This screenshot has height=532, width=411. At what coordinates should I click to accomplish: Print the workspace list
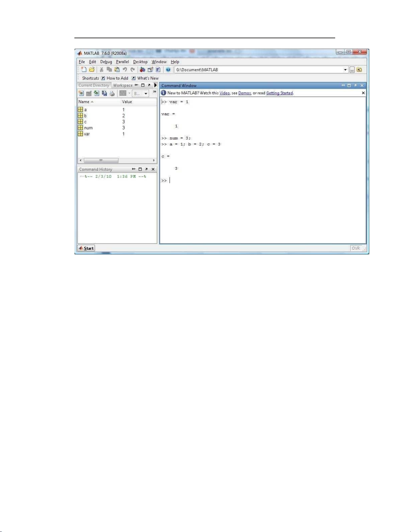pyautogui.click(x=112, y=93)
